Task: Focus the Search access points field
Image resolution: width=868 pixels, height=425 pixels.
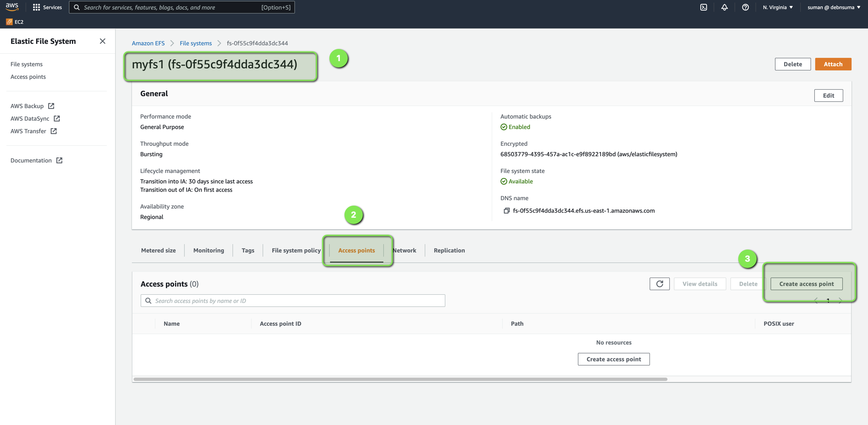Action: (293, 301)
